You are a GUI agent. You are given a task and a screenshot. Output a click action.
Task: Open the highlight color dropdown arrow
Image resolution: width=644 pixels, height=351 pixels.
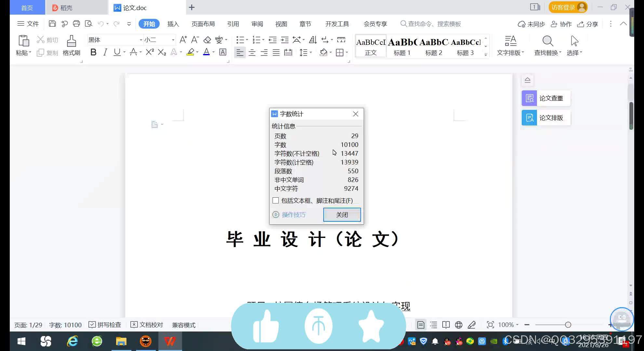point(197,52)
